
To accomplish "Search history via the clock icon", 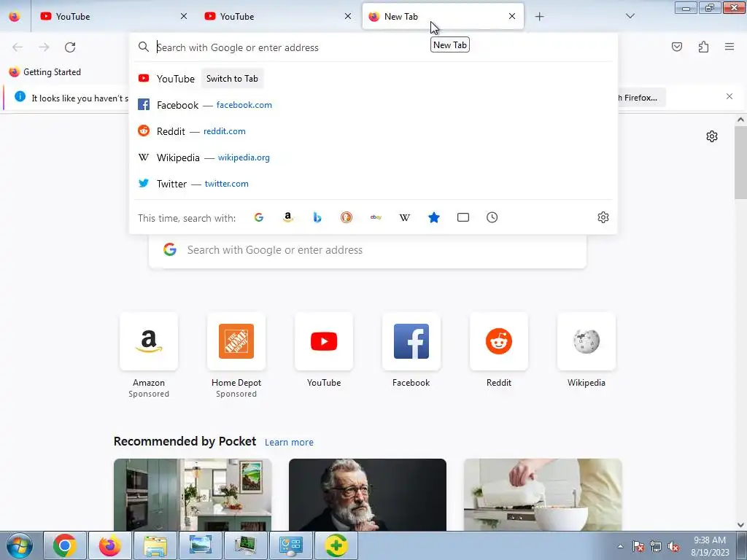I will pyautogui.click(x=492, y=217).
